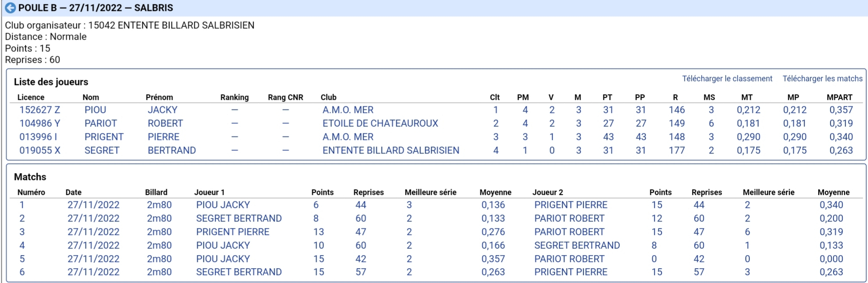Viewport: 868px width, 283px height.
Task: Select A.M.O. MER club for PRIGENT
Action: 348,137
